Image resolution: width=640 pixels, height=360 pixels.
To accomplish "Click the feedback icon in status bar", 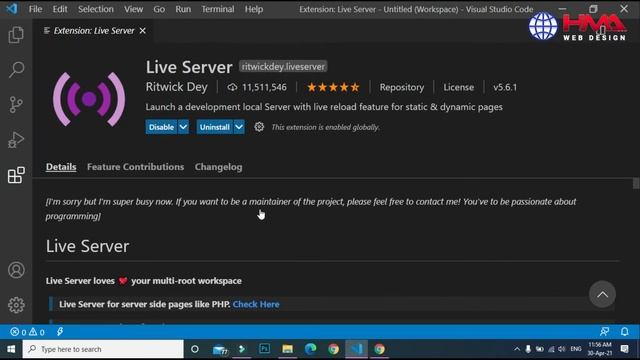I will point(604,332).
